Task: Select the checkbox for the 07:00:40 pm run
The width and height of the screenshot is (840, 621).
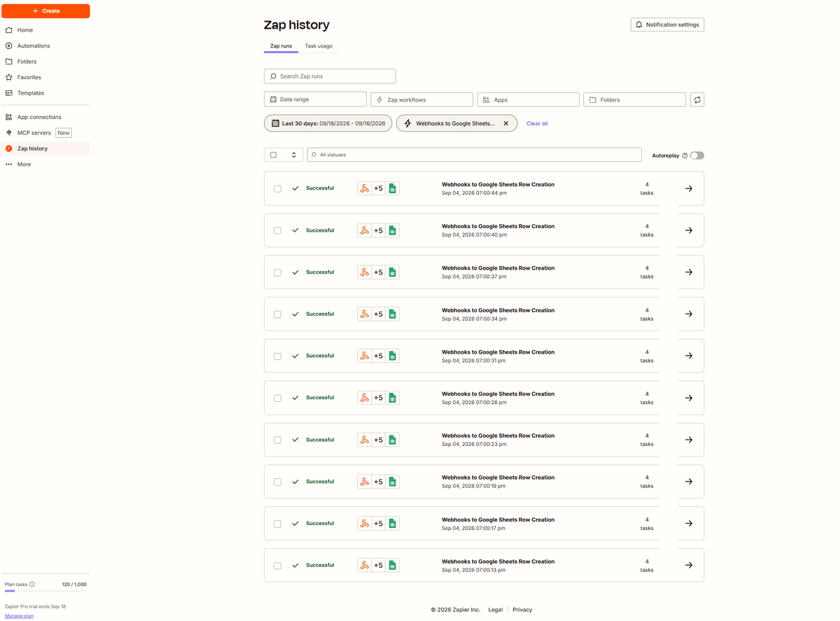Action: click(x=277, y=230)
